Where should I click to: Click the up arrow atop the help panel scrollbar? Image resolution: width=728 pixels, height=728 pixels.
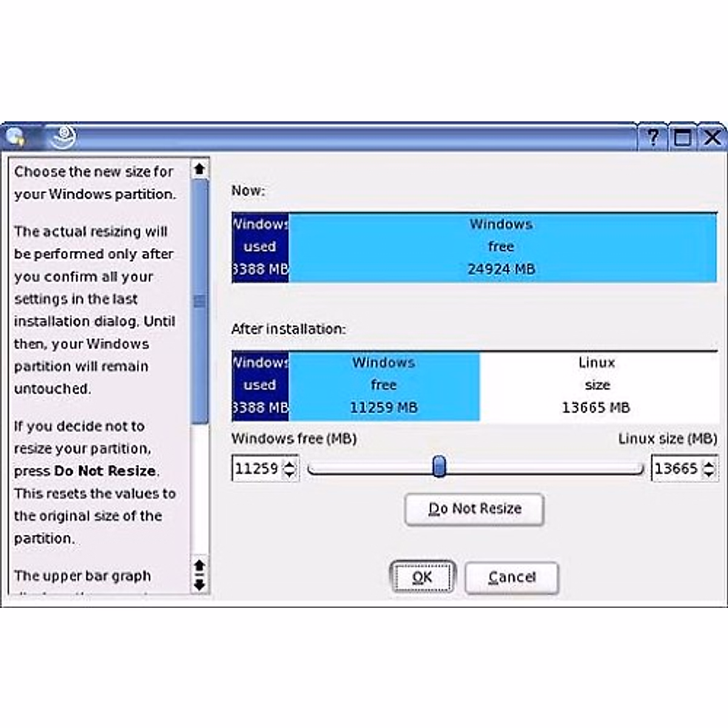[x=198, y=169]
